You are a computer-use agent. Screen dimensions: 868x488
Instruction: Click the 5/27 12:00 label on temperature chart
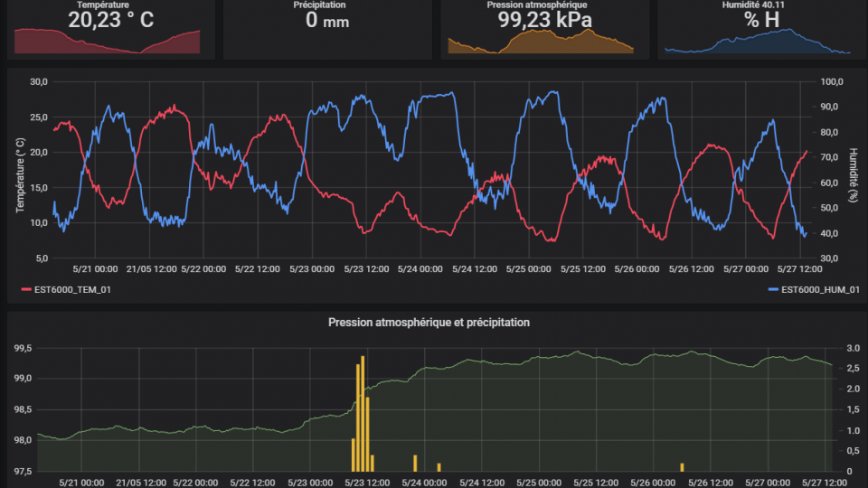(x=799, y=269)
